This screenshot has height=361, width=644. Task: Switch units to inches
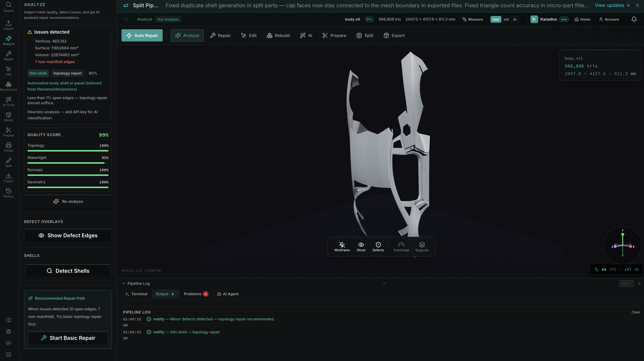tap(515, 19)
